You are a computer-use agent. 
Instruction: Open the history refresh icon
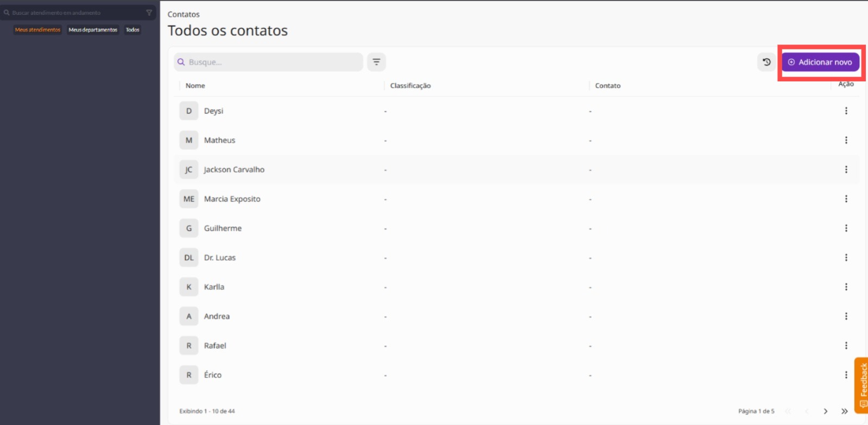pyautogui.click(x=766, y=62)
